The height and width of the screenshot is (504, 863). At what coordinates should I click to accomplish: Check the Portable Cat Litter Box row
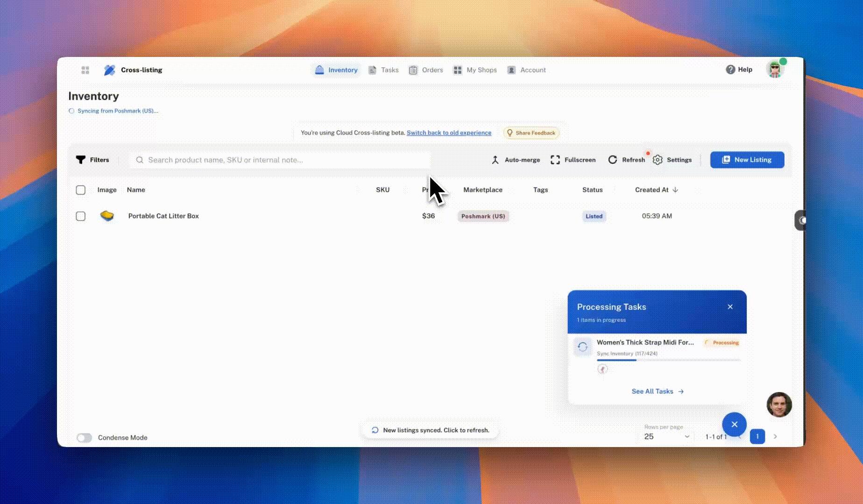[x=81, y=216]
